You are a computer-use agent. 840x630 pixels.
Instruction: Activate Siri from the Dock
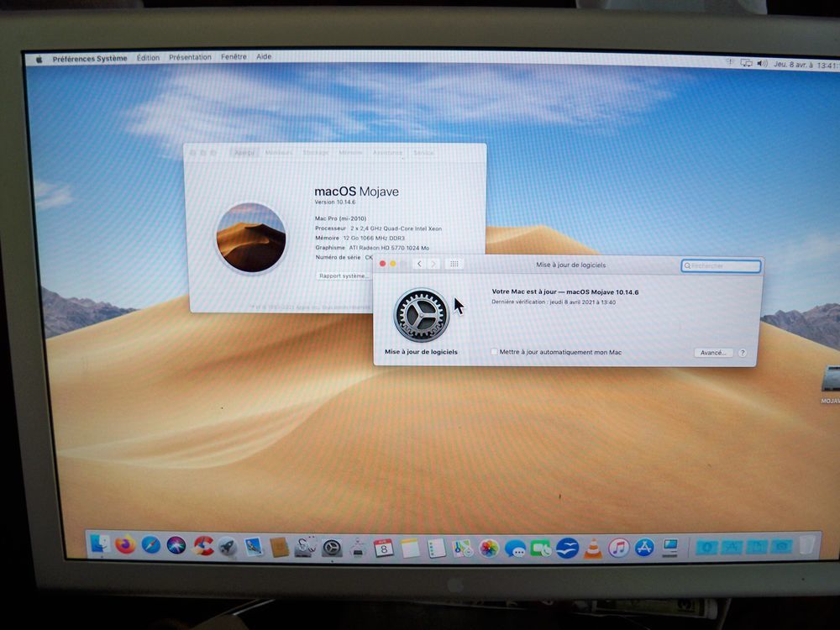tap(176, 546)
